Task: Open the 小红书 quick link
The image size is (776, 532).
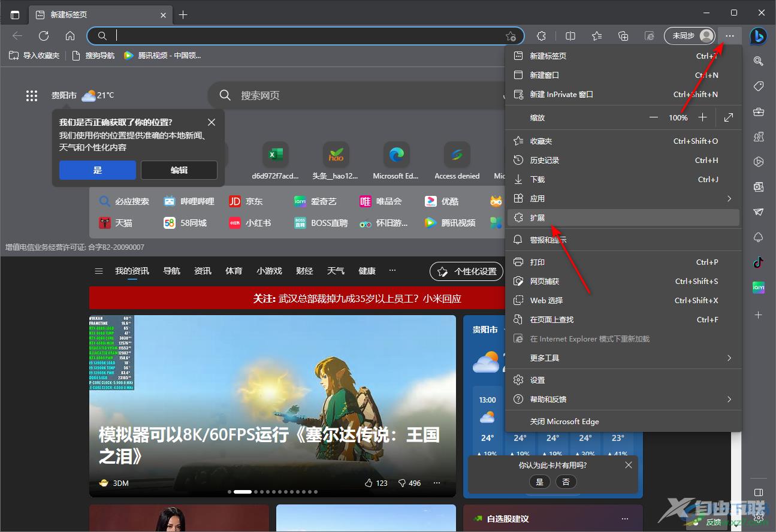Action: [250, 223]
